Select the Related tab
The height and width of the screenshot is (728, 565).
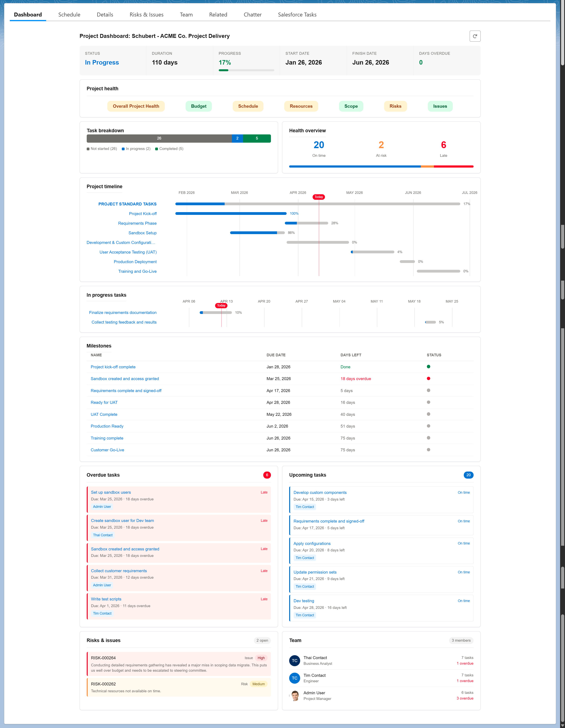tap(218, 15)
